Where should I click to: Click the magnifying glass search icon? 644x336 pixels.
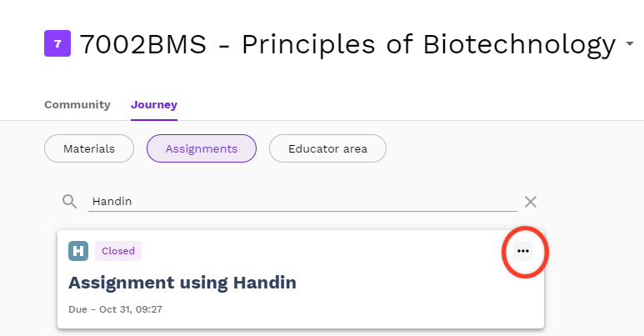(x=69, y=202)
